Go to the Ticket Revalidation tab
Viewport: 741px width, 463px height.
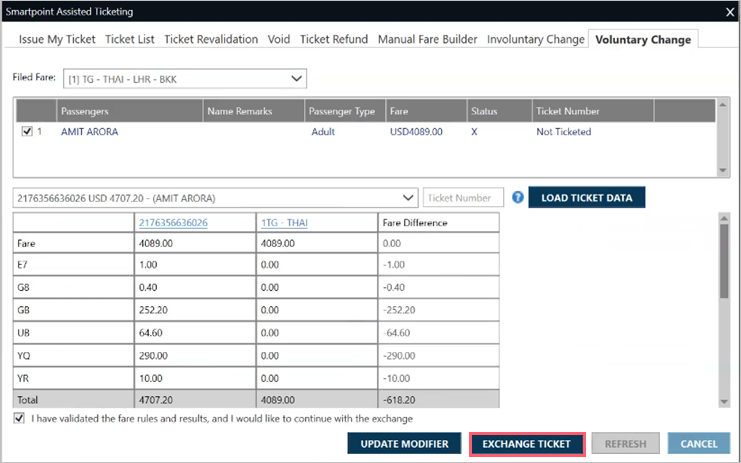click(212, 40)
